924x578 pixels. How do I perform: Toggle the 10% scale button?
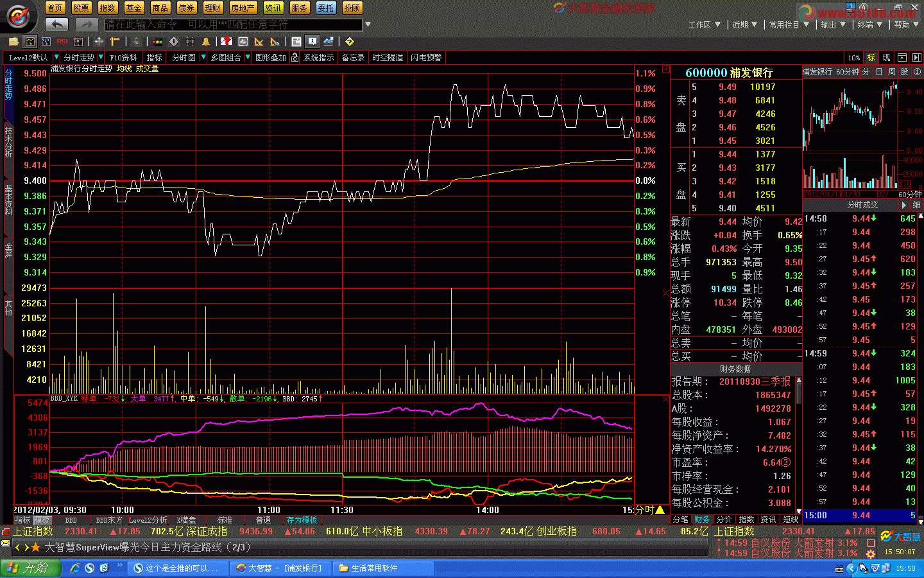(x=853, y=58)
